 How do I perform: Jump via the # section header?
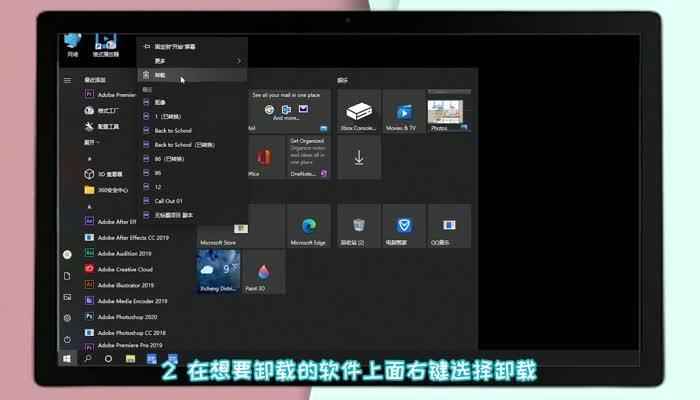[x=90, y=158]
